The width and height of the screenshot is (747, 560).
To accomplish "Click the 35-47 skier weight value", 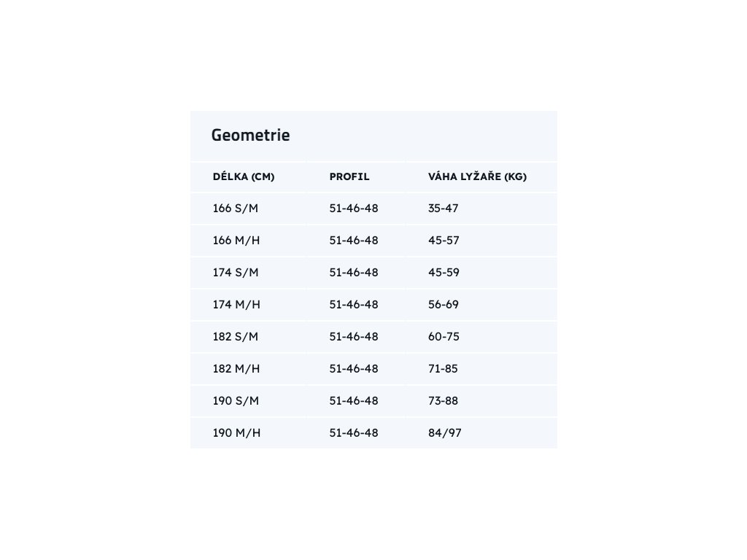I will pos(444,209).
